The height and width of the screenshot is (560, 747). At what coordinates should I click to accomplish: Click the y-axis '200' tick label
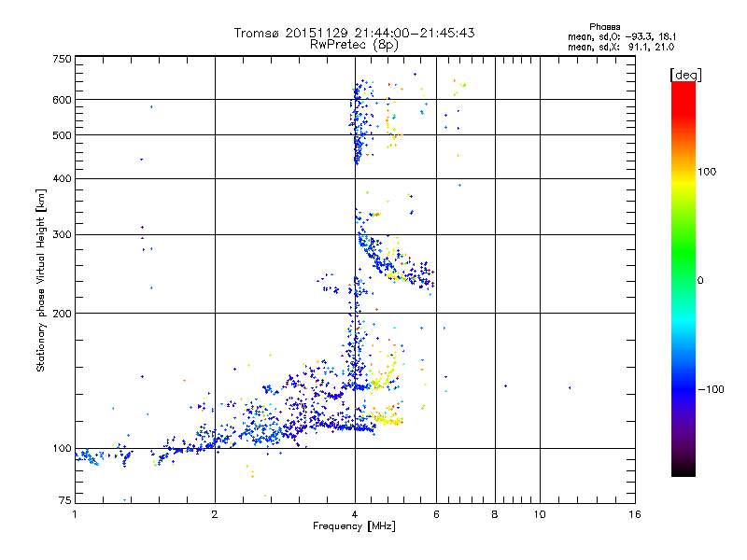(62, 314)
